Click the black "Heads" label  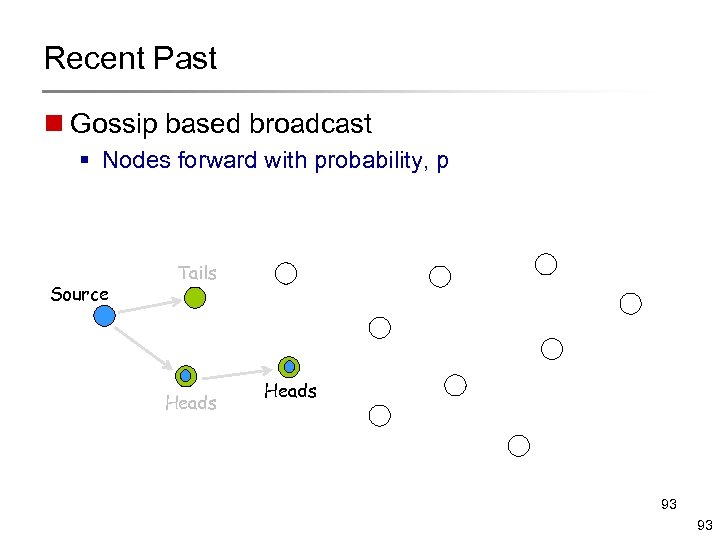point(290,391)
